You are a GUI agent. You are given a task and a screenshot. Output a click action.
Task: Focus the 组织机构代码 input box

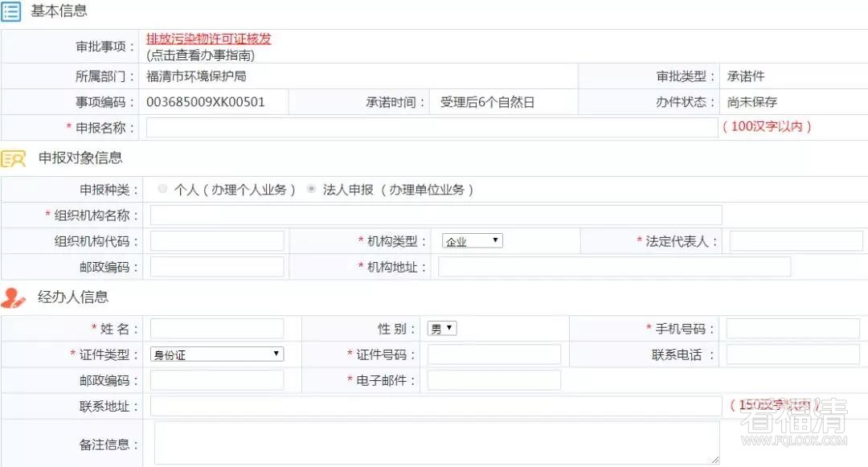(x=217, y=241)
